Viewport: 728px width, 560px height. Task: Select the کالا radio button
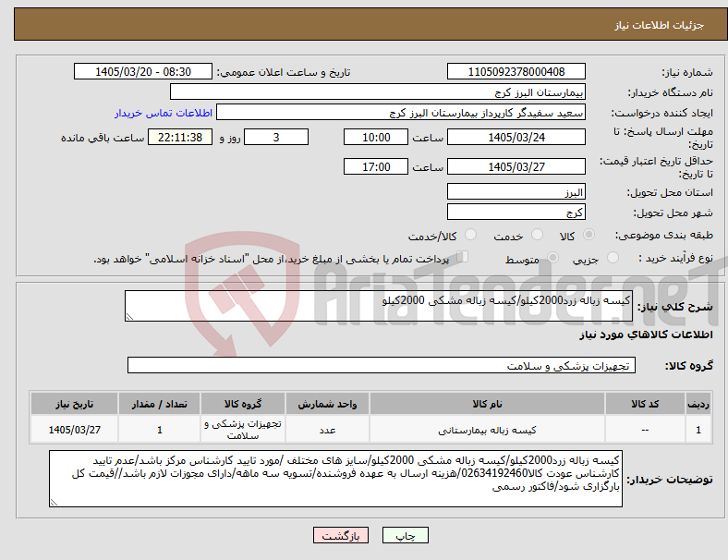[x=588, y=235]
